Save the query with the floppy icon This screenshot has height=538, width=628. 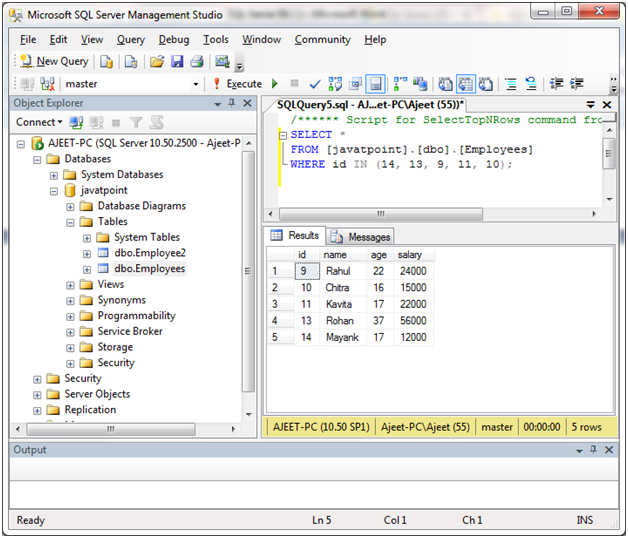pyautogui.click(x=177, y=61)
